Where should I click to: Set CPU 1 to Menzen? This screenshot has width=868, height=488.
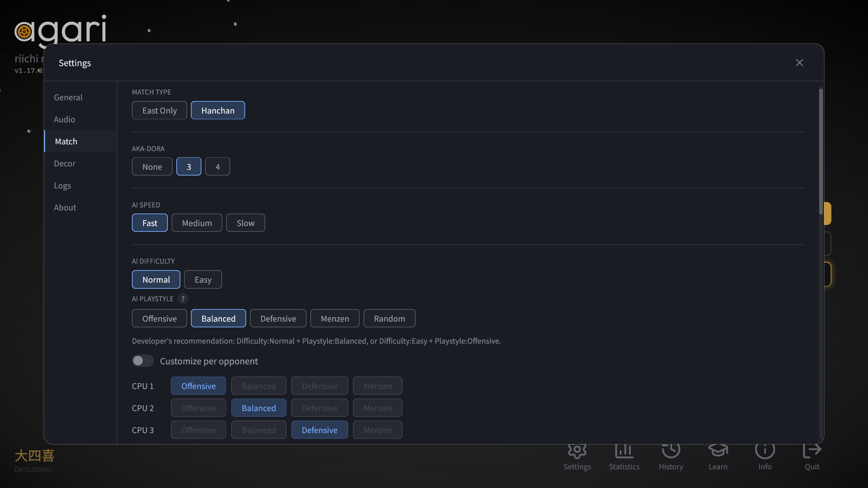[377, 386]
